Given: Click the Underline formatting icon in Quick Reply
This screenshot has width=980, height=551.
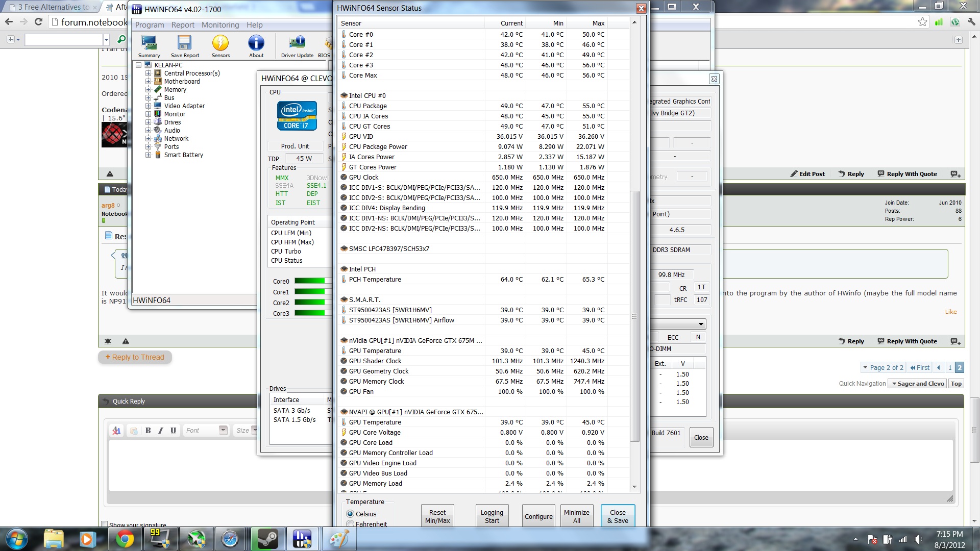Looking at the screenshot, I should point(174,431).
